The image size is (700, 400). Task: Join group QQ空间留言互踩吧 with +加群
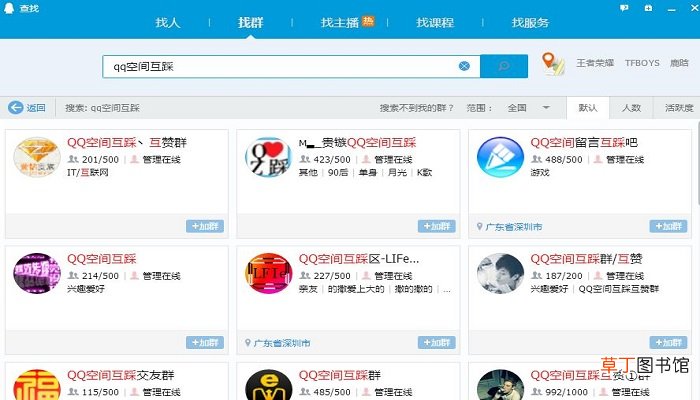point(668,226)
